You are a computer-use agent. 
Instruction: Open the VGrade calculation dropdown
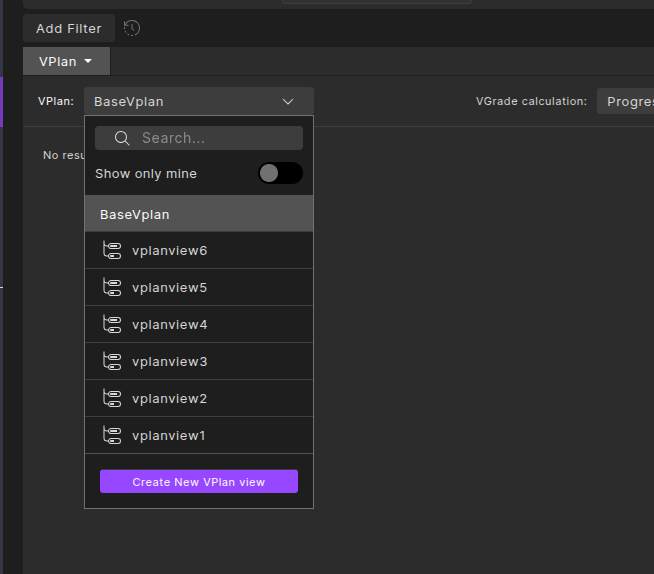(626, 101)
